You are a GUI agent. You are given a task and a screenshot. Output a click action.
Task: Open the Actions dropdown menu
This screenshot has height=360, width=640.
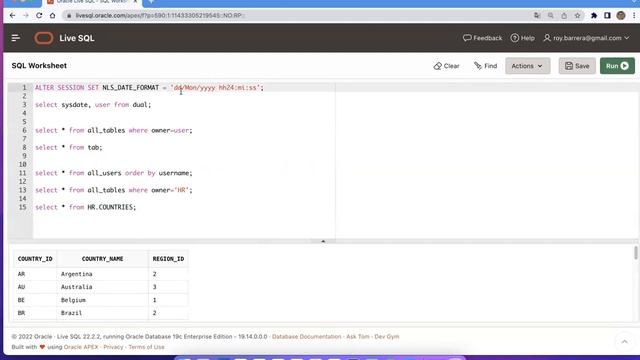527,66
